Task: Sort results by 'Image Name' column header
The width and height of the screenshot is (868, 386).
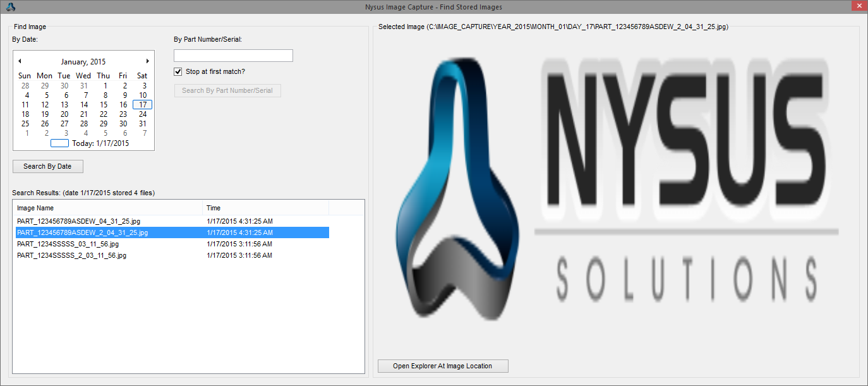Action: (x=107, y=208)
